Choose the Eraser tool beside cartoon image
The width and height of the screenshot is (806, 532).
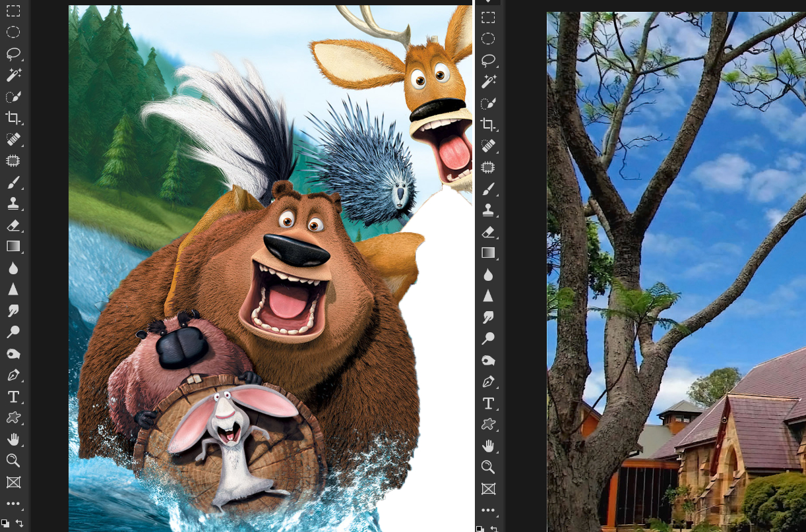tap(13, 225)
